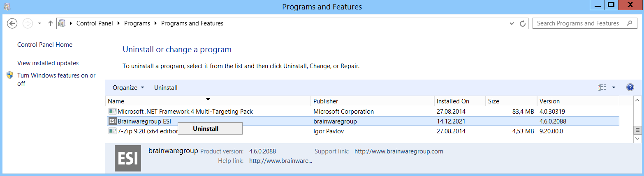Open the recent locations dropdown arrow

[x=39, y=23]
